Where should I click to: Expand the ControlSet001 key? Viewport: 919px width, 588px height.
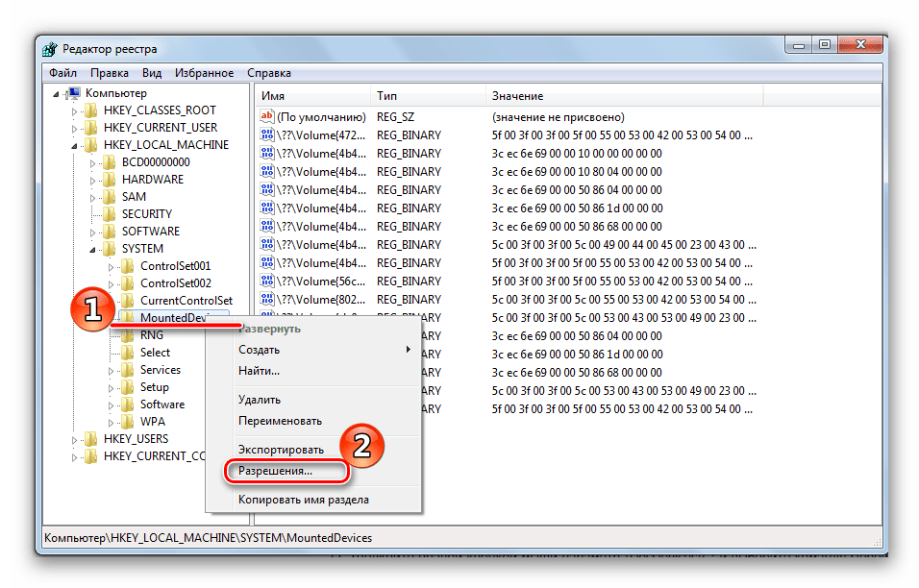[x=112, y=266]
